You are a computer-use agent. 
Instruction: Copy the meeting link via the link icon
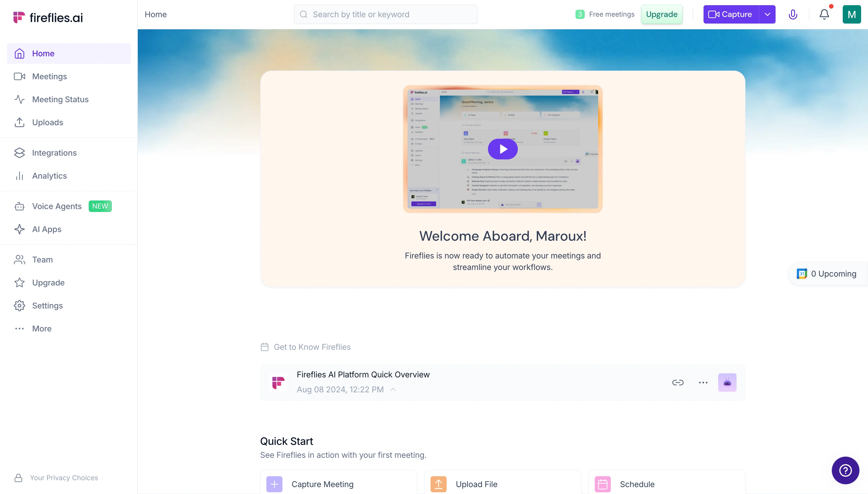coord(678,382)
